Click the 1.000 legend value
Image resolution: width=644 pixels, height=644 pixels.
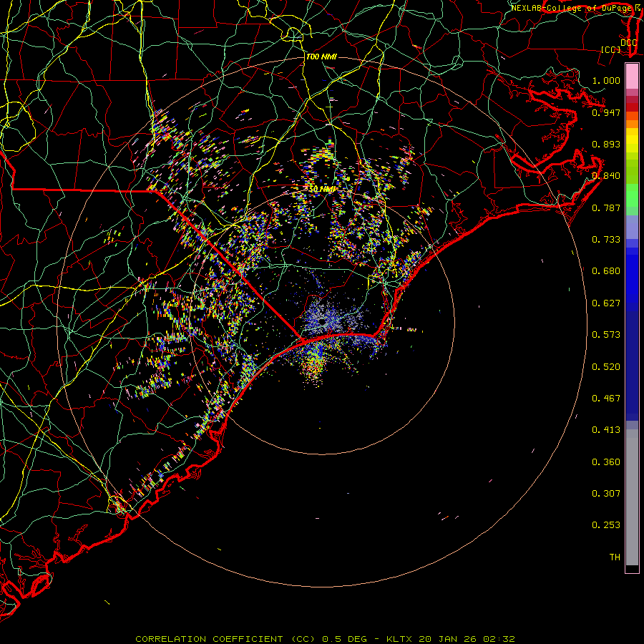point(606,80)
